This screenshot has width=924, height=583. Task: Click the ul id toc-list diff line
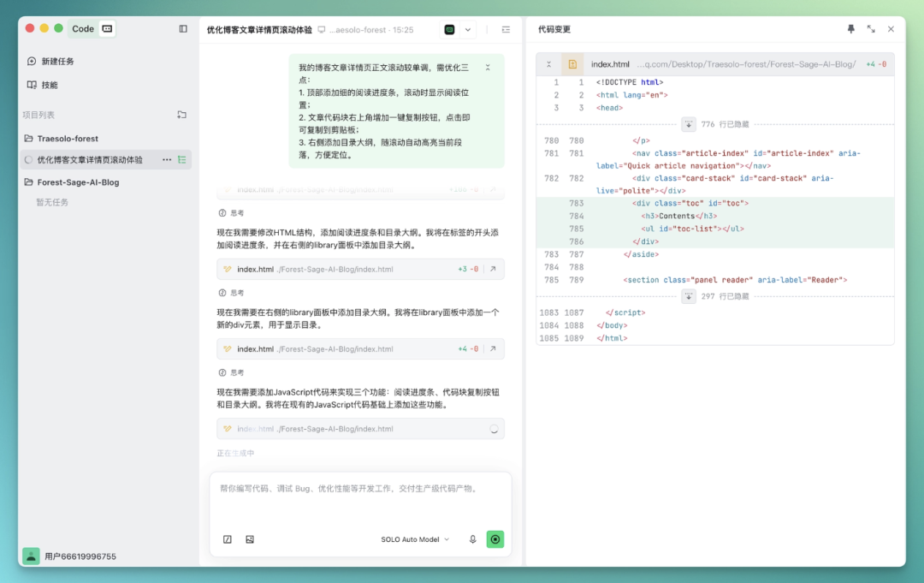tap(715, 229)
